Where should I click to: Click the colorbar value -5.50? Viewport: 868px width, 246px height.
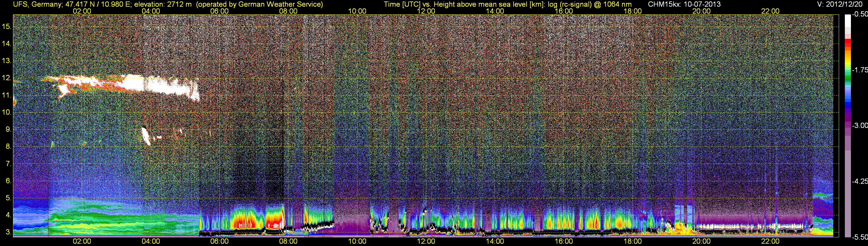tap(860, 237)
